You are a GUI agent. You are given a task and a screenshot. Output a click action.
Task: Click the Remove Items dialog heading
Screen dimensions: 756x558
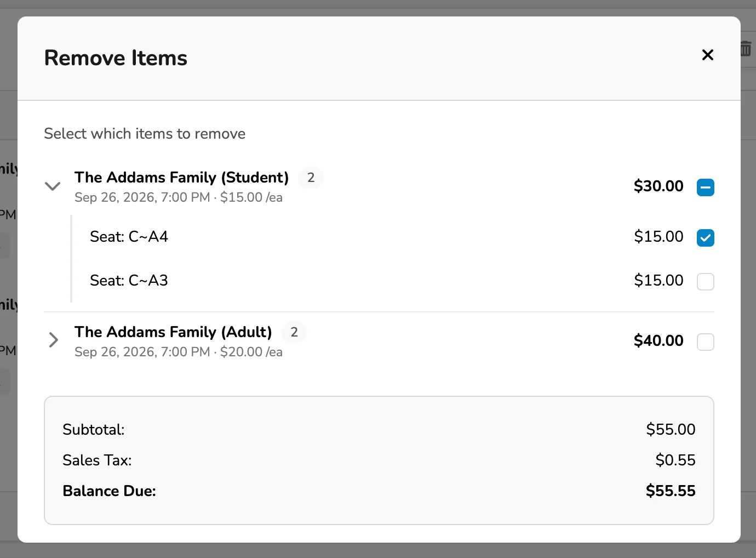[116, 58]
